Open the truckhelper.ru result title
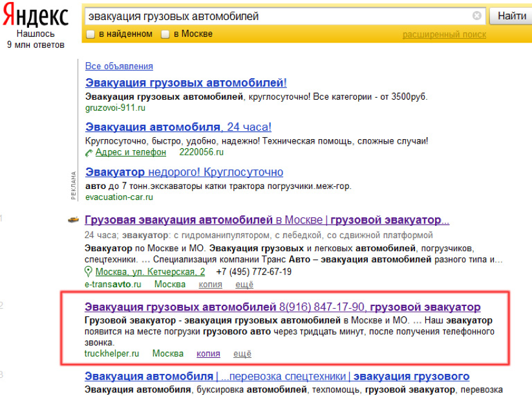This screenshot has height=396, width=532. [282, 307]
